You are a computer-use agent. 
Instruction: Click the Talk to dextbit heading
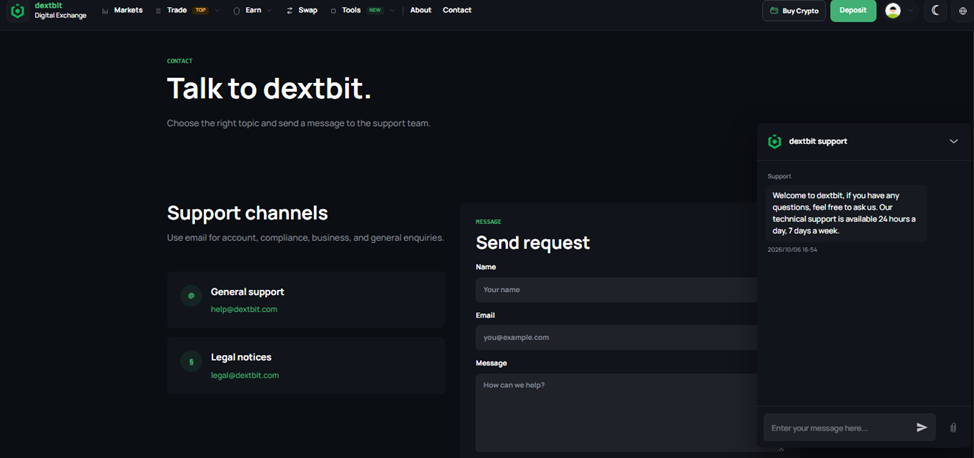click(x=269, y=88)
